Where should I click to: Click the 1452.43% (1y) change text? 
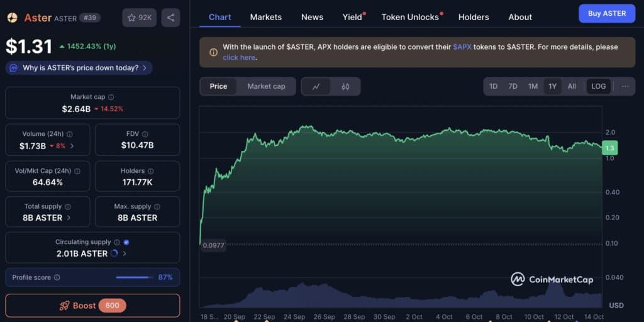click(x=91, y=47)
